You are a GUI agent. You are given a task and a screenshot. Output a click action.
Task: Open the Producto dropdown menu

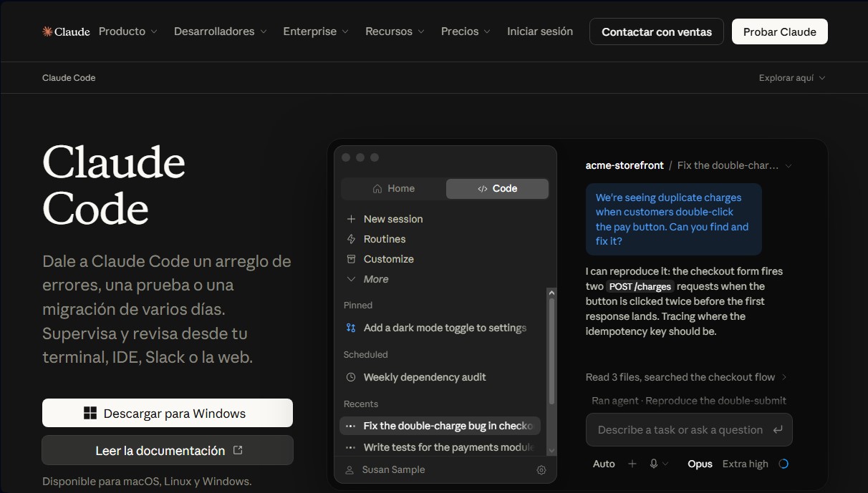coord(128,31)
